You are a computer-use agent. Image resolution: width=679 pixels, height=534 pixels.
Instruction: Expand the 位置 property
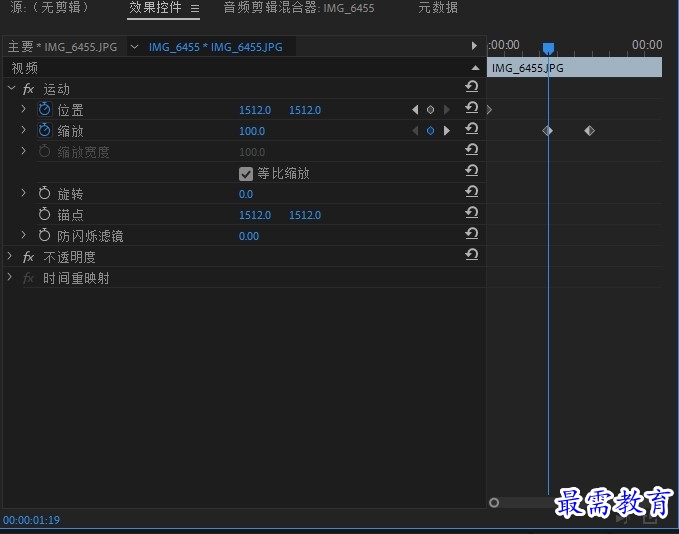[23, 109]
